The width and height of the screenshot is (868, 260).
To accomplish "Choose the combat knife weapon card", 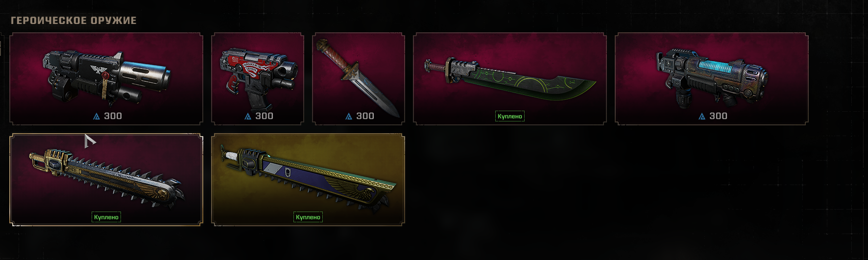I will click(x=359, y=79).
